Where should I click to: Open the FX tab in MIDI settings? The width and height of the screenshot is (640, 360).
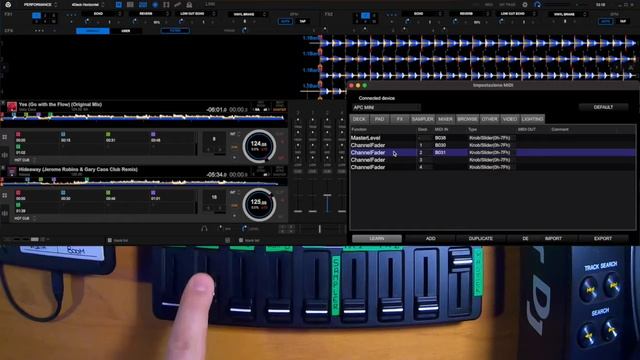pos(400,119)
